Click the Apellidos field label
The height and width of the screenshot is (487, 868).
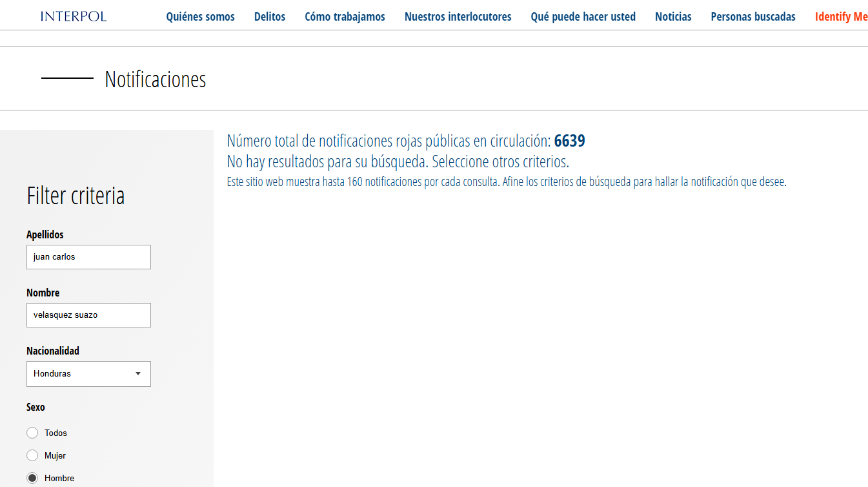45,234
